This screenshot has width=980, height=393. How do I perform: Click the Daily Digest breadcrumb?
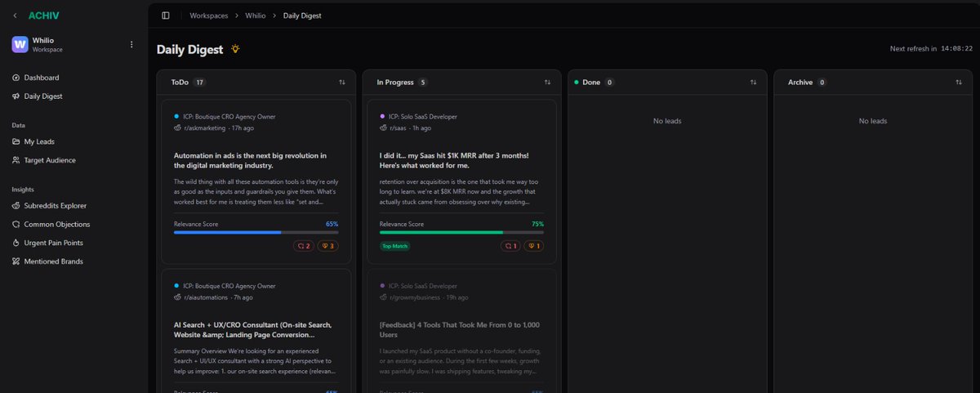[302, 16]
